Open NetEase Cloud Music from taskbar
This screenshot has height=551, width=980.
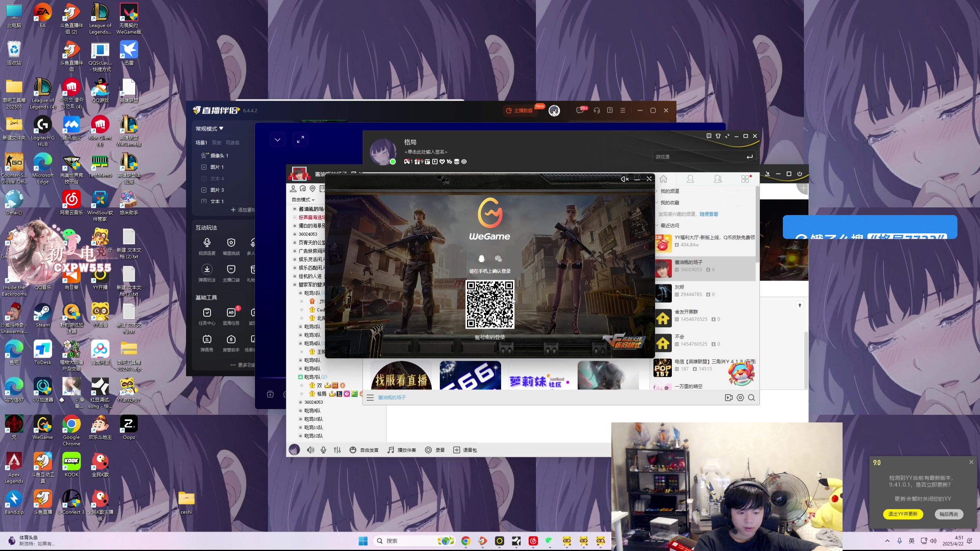click(533, 541)
